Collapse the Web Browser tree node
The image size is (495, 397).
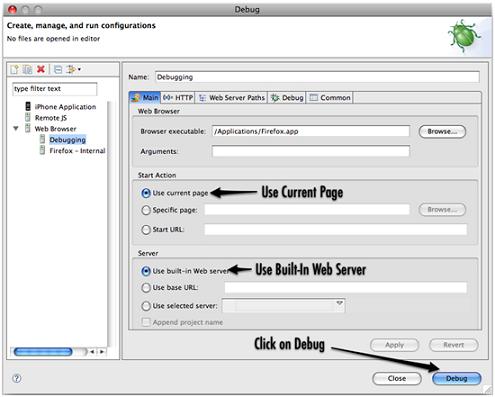pos(16,128)
